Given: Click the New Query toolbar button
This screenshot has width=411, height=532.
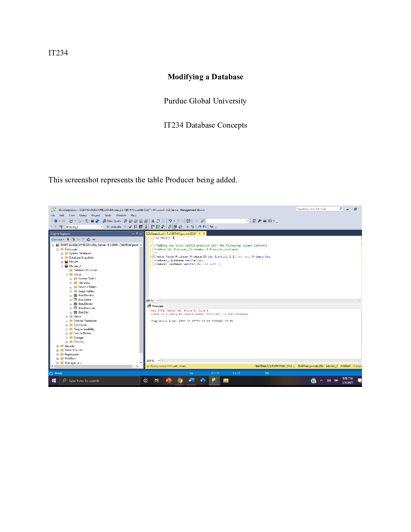Looking at the screenshot, I should [x=112, y=221].
